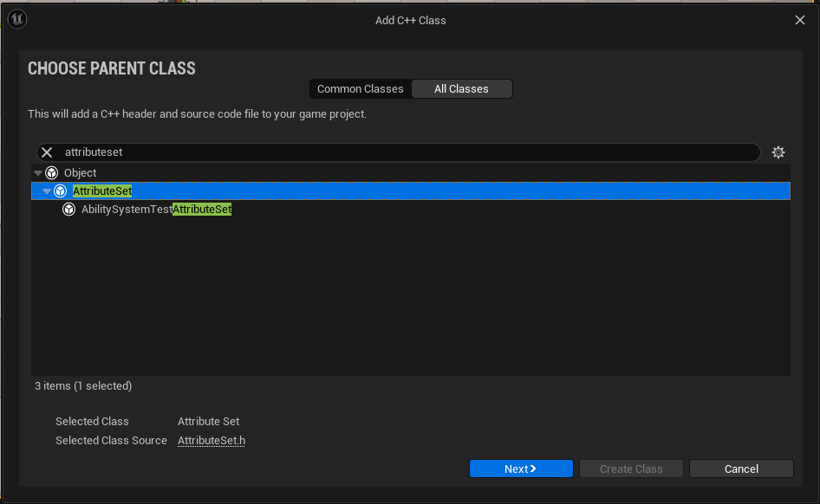Collapse the AttributeSet tree node
This screenshot has height=504, width=820.
(47, 191)
